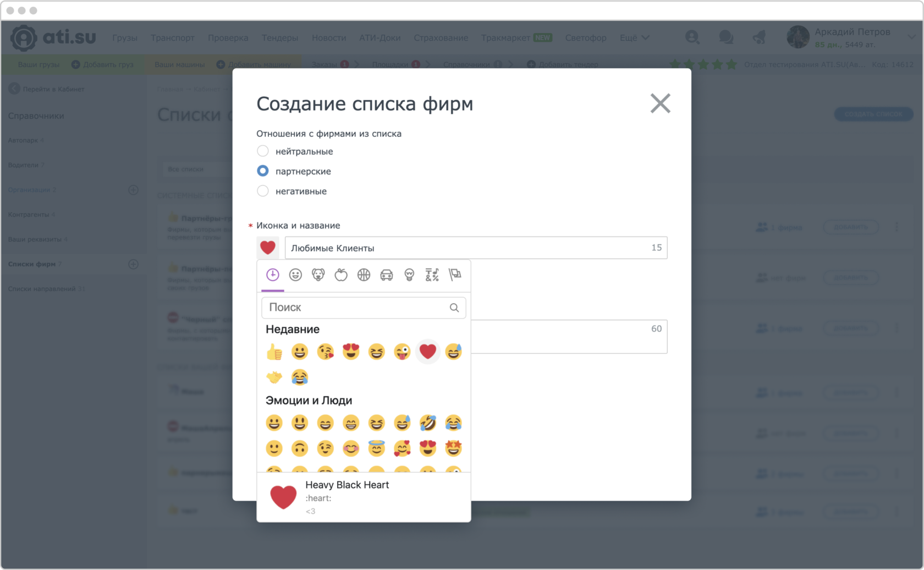924x570 pixels.
Task: Expand the Ещё dropdown menu
Action: (635, 38)
